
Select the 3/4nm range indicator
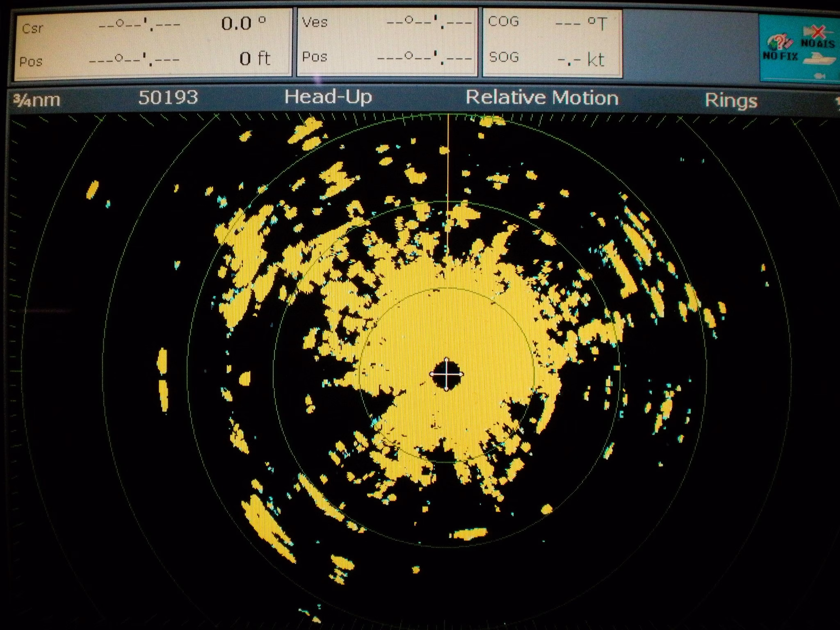point(36,100)
